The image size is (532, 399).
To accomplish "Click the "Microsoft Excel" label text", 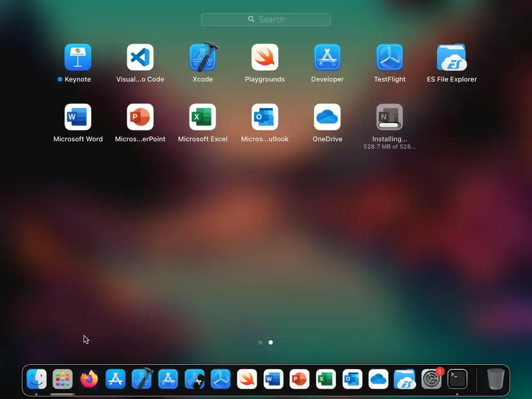I will tap(203, 139).
